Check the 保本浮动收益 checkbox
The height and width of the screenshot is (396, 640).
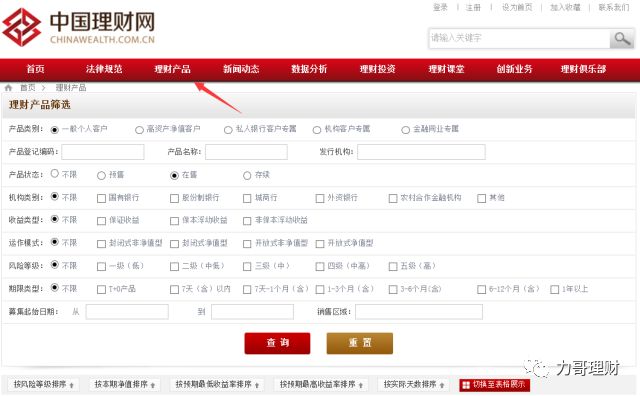click(174, 221)
